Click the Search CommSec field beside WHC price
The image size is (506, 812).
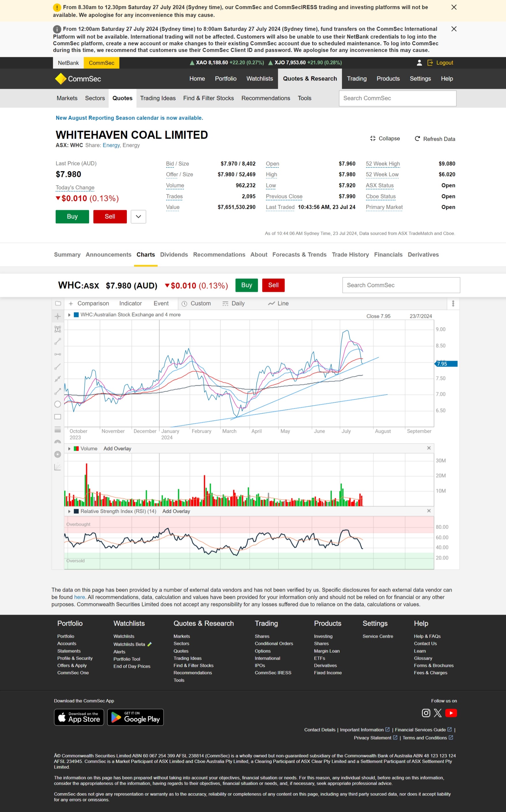tap(401, 285)
